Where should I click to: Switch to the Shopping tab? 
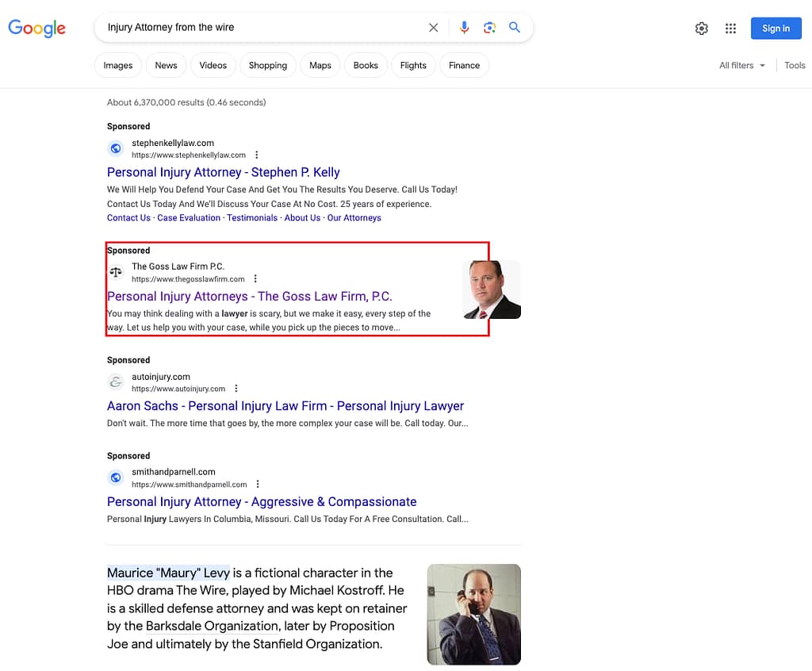click(x=268, y=65)
